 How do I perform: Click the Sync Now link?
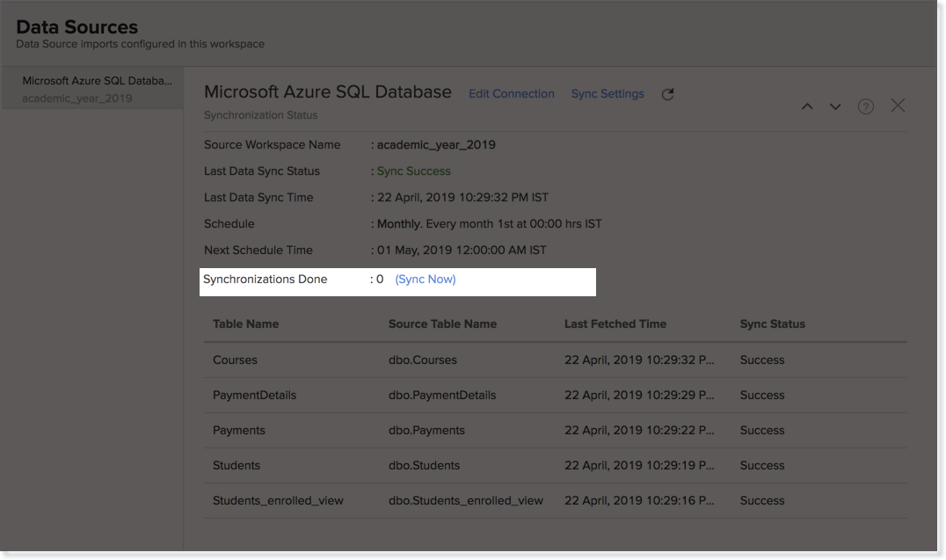[x=426, y=280]
